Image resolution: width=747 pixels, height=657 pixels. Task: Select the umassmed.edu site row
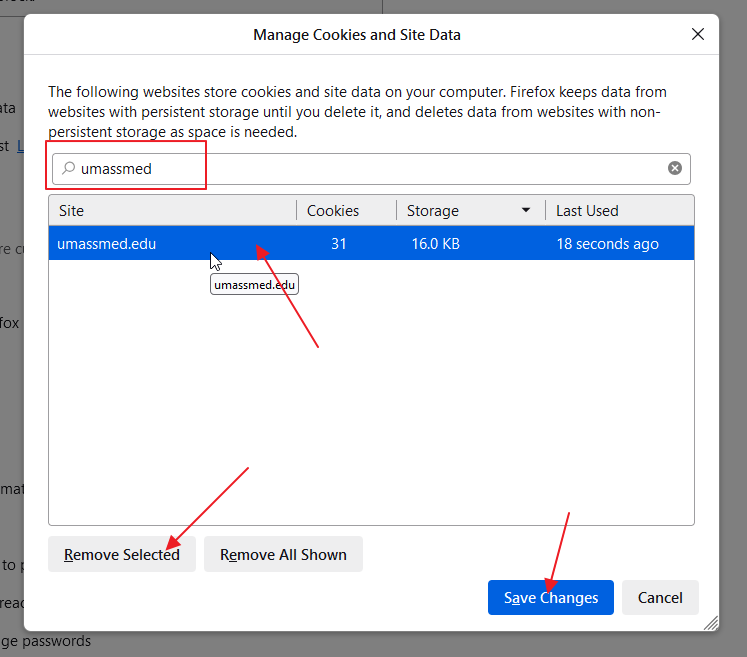pos(107,244)
